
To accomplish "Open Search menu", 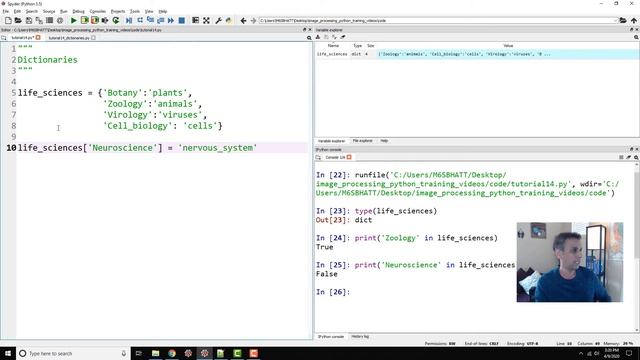I will pyautogui.click(x=31, y=11).
